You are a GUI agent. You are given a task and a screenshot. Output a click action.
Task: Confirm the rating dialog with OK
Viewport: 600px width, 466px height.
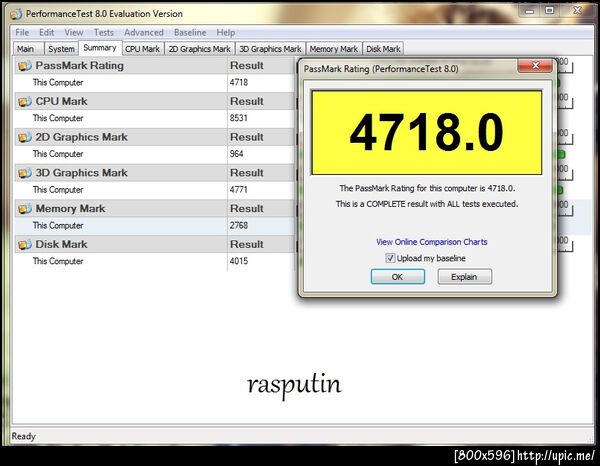398,277
